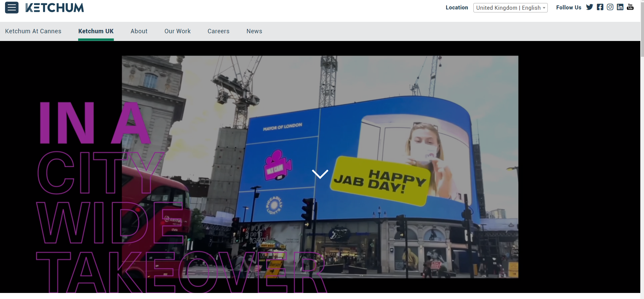Open Ketchum's LinkedIn page
Screen dimensions: 644x299
(x=620, y=7)
